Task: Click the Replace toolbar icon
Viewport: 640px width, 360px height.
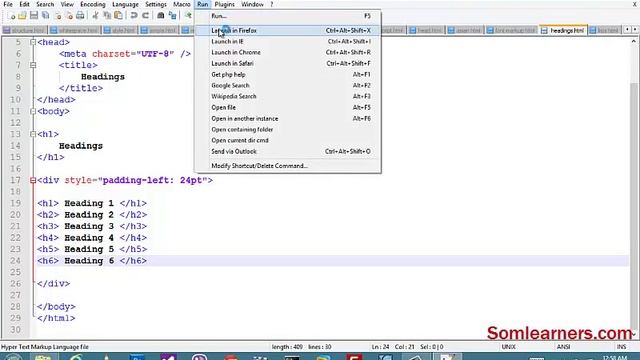Action: (172, 16)
